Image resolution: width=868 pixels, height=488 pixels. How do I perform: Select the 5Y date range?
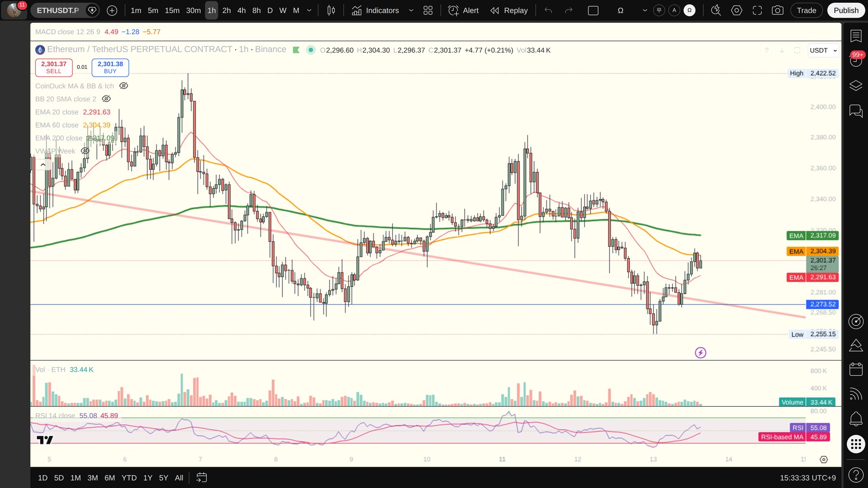pyautogui.click(x=163, y=478)
